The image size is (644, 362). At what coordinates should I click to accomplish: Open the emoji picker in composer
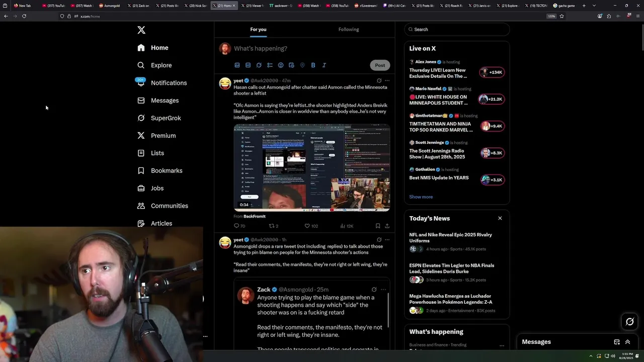tap(281, 65)
